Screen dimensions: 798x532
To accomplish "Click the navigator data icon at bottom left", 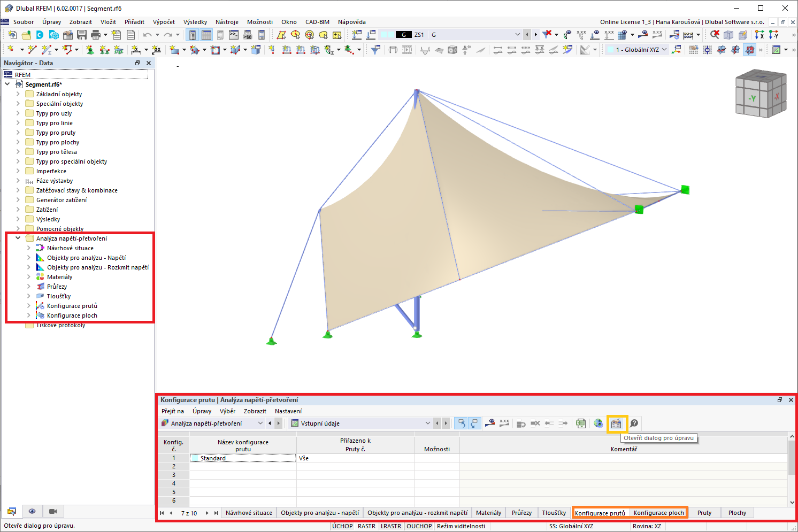I will click(x=12, y=511).
